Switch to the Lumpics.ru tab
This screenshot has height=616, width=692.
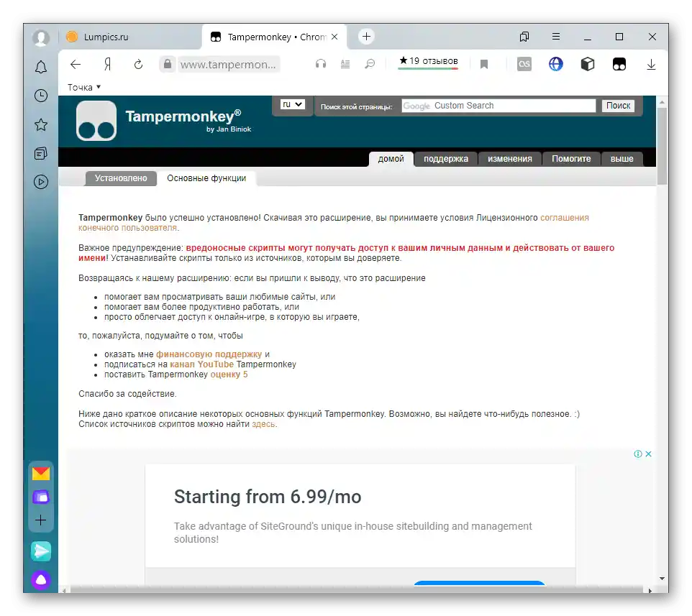[129, 37]
